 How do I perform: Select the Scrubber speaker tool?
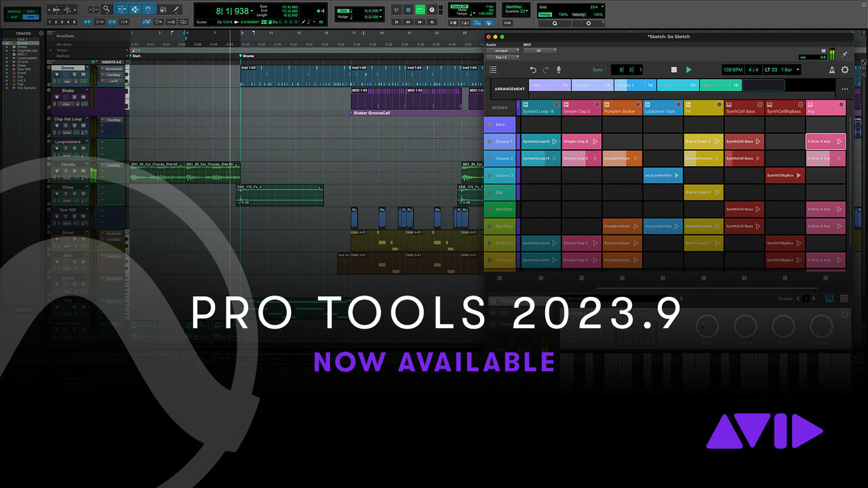(x=163, y=9)
